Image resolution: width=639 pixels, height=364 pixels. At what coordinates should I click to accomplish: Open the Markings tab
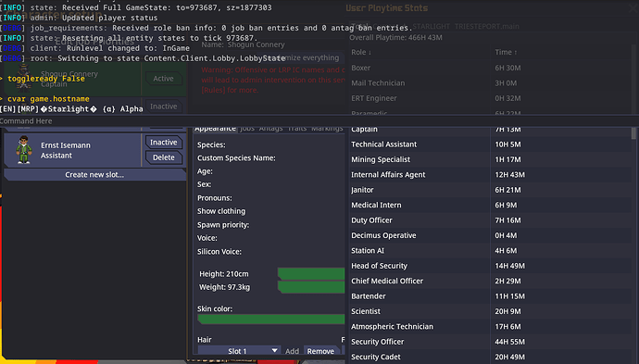pos(327,129)
